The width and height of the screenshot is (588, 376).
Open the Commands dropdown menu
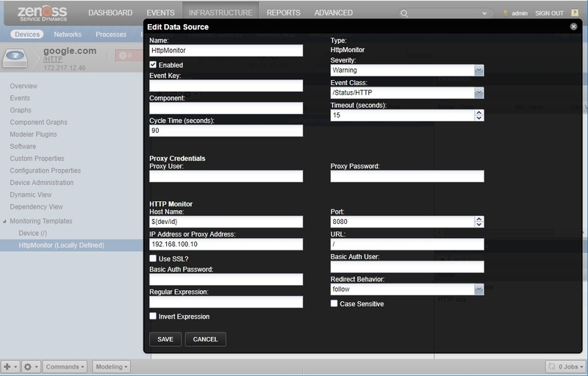point(65,366)
